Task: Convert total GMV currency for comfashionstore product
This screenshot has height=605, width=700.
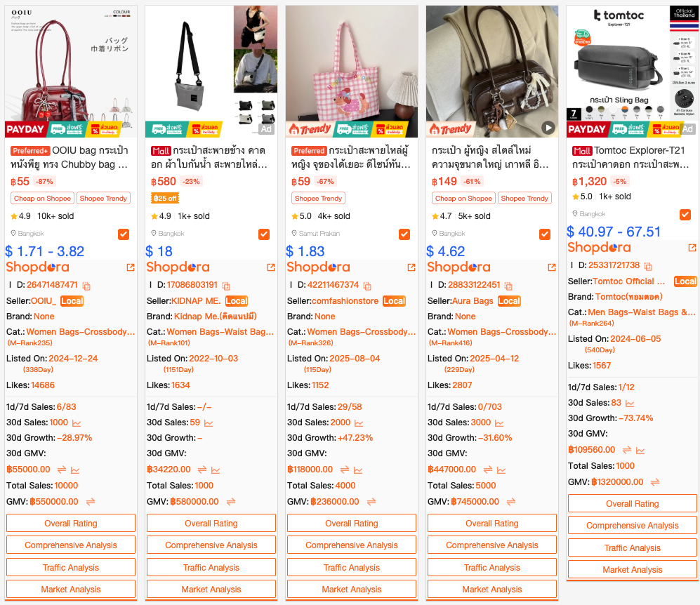Action: point(371,502)
